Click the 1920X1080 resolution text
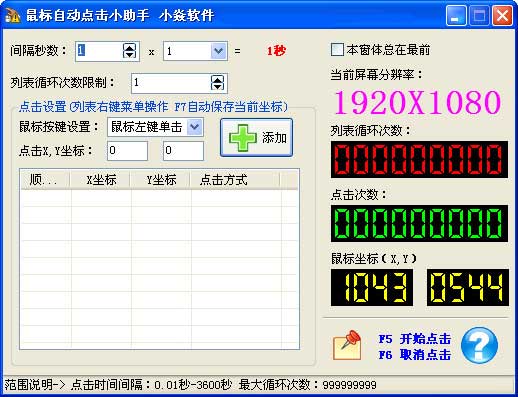The image size is (518, 397). coord(418,102)
